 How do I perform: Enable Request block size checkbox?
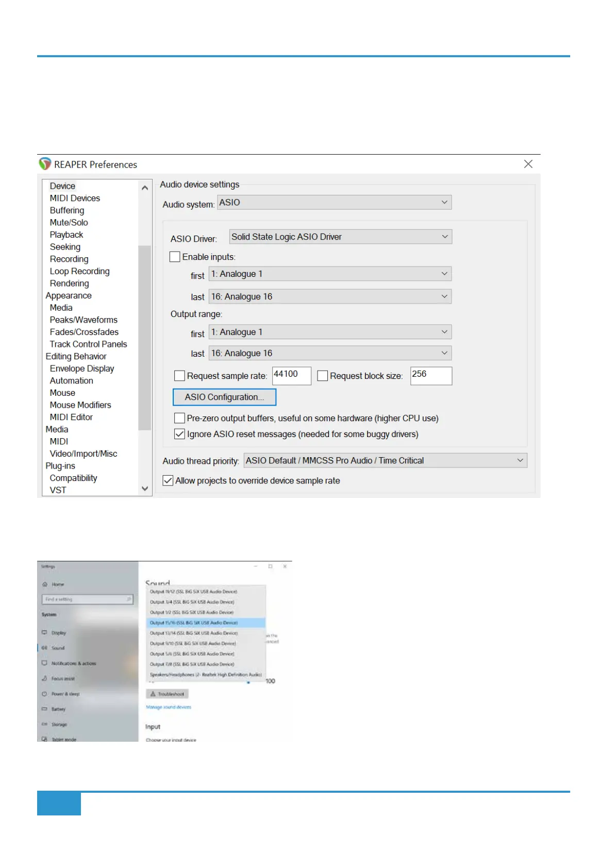point(323,376)
